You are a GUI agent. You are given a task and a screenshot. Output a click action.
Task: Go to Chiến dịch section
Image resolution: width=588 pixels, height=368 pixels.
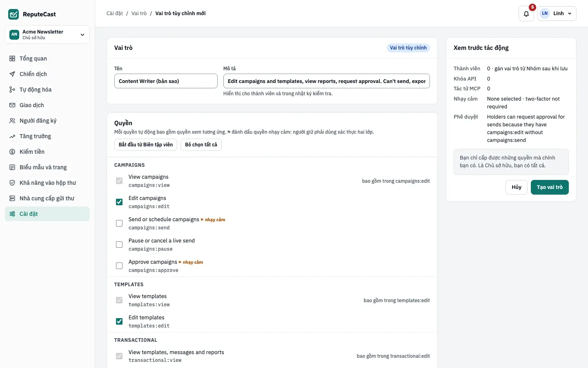[x=47, y=74]
